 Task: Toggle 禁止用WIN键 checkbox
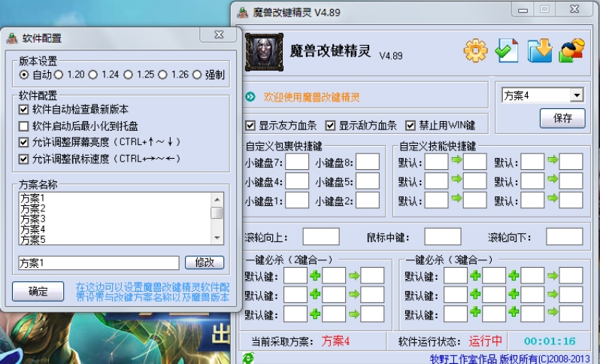click(x=411, y=125)
